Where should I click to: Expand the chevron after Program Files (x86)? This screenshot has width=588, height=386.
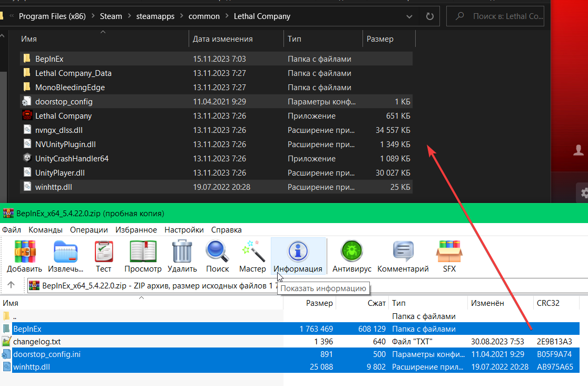(93, 16)
